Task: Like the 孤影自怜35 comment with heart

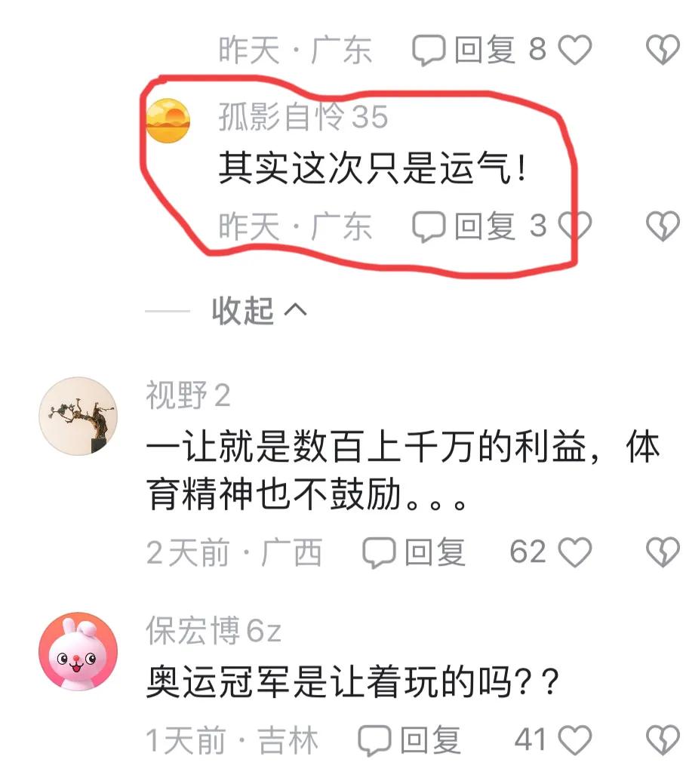Action: [574, 226]
